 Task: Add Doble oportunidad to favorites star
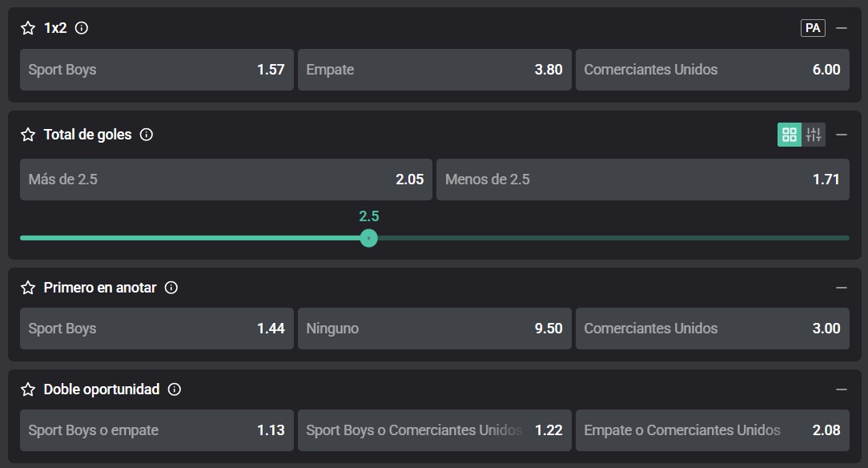(28, 389)
